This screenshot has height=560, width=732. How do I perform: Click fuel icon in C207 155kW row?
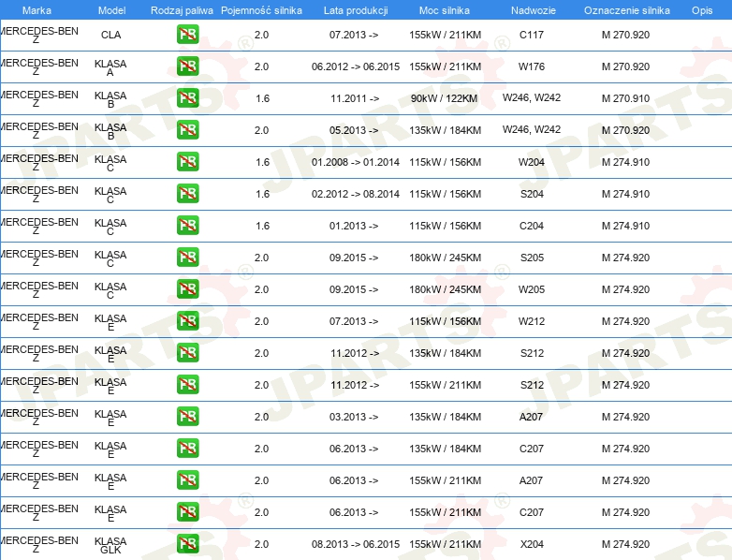[187, 512]
